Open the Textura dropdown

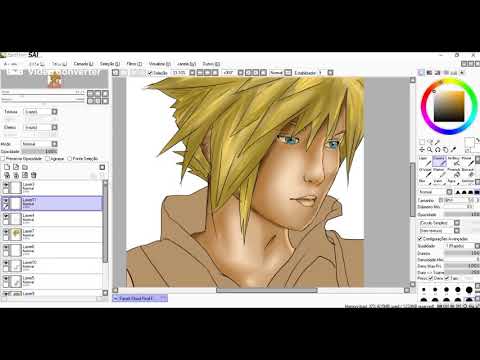point(41,112)
